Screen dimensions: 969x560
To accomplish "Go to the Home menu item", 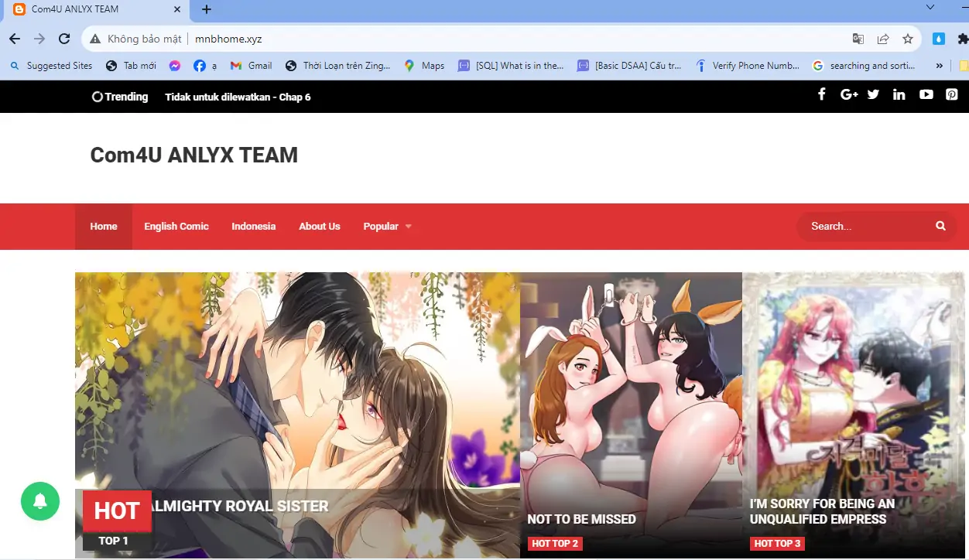I will [x=104, y=227].
